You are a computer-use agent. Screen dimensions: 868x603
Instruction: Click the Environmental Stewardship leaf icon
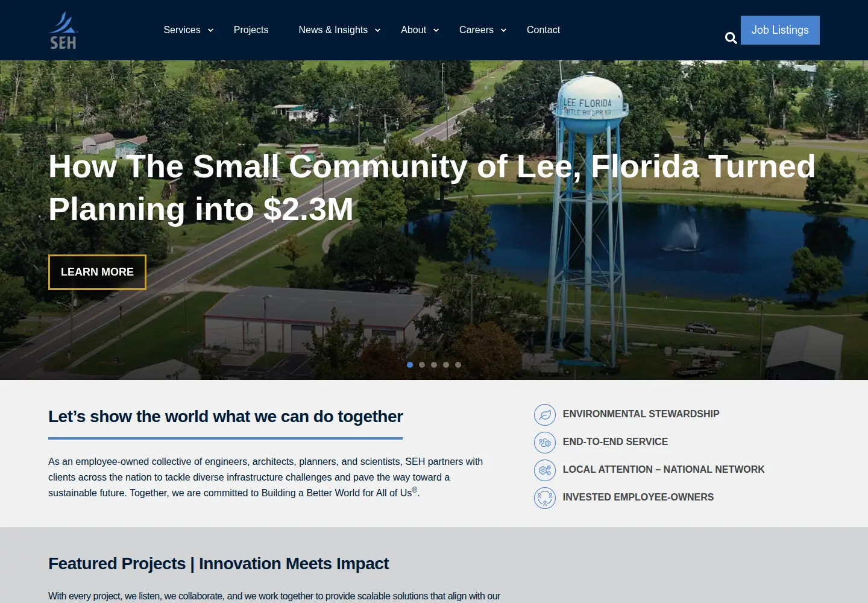[545, 415]
